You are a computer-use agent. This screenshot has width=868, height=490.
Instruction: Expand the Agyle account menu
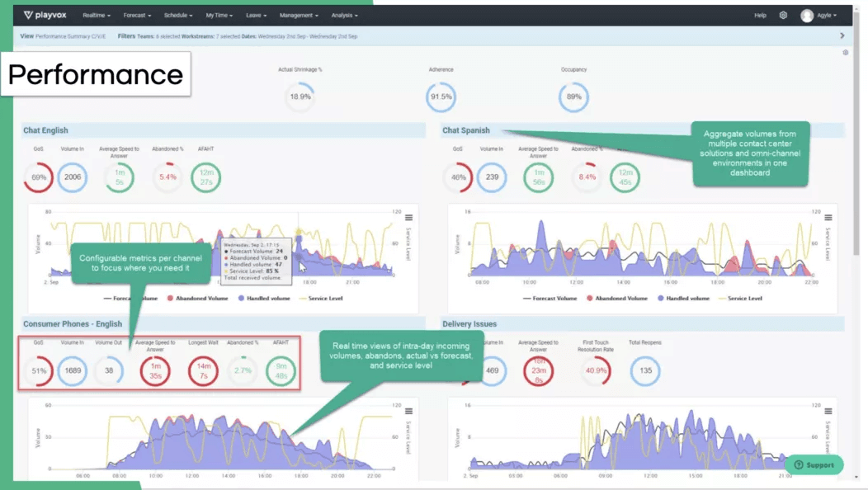click(x=825, y=14)
